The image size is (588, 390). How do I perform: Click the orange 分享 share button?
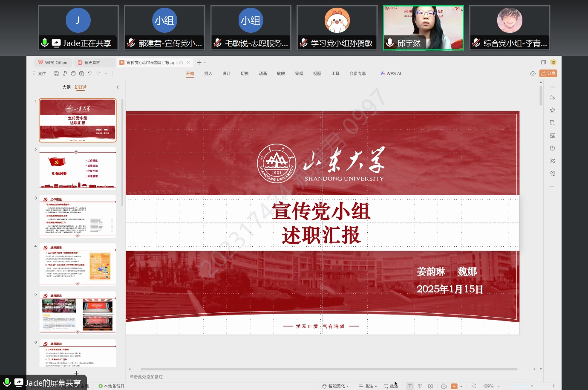pyautogui.click(x=548, y=73)
